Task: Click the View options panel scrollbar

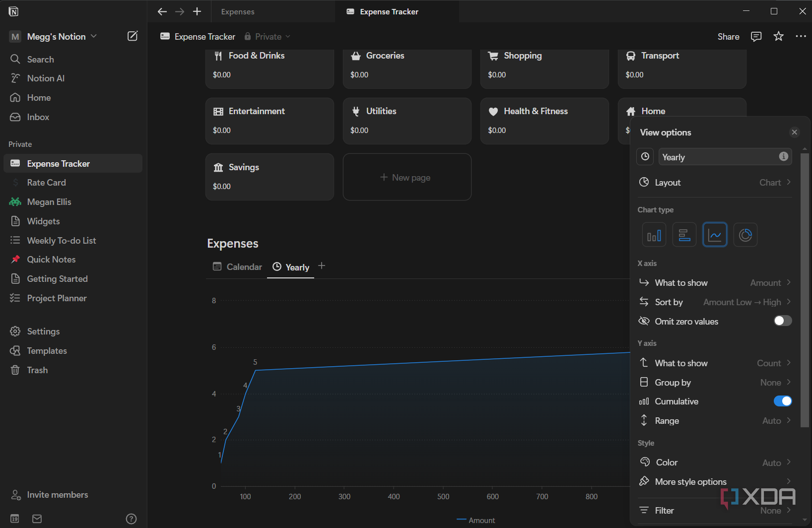Action: (805, 290)
